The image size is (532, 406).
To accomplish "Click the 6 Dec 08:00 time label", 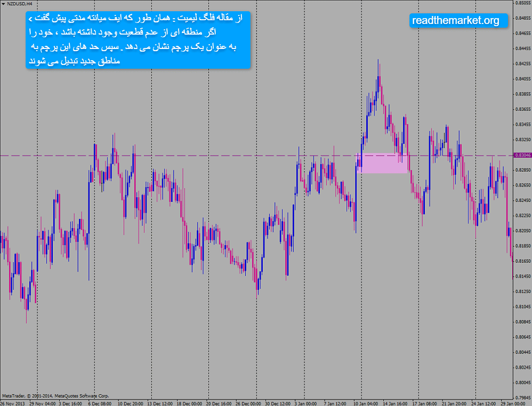I will tap(100, 403).
